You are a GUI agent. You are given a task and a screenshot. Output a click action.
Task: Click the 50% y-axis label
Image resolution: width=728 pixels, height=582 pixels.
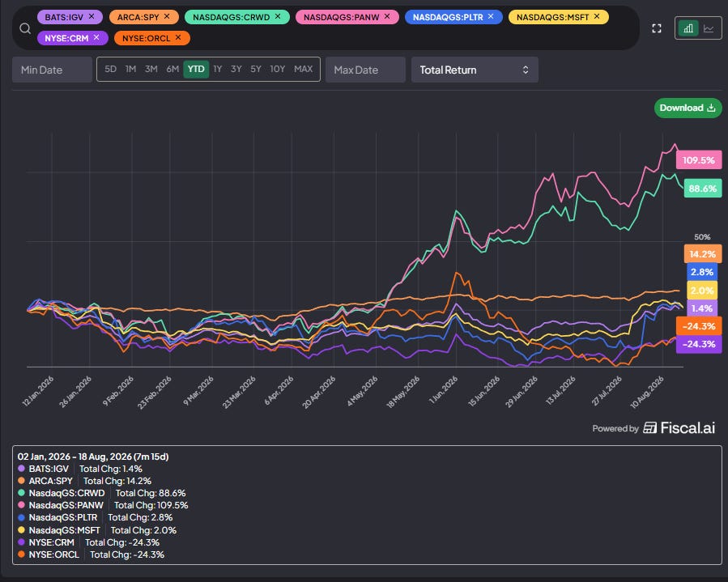pyautogui.click(x=702, y=236)
